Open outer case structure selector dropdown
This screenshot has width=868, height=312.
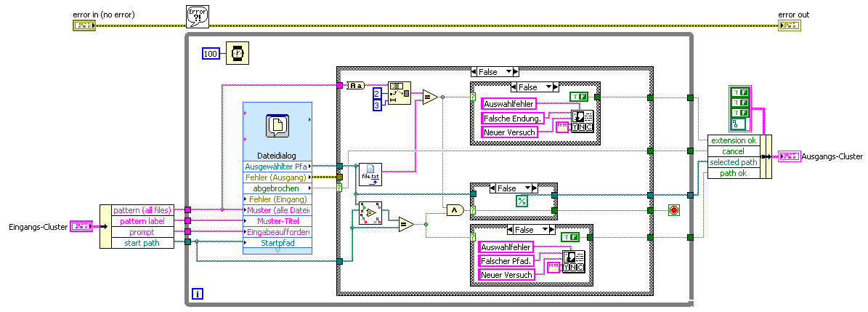(x=507, y=72)
